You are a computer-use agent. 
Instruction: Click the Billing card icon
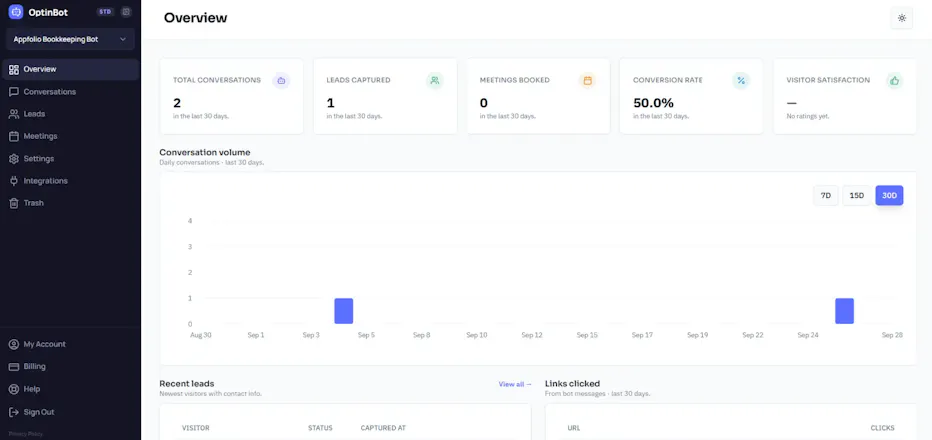pyautogui.click(x=14, y=367)
